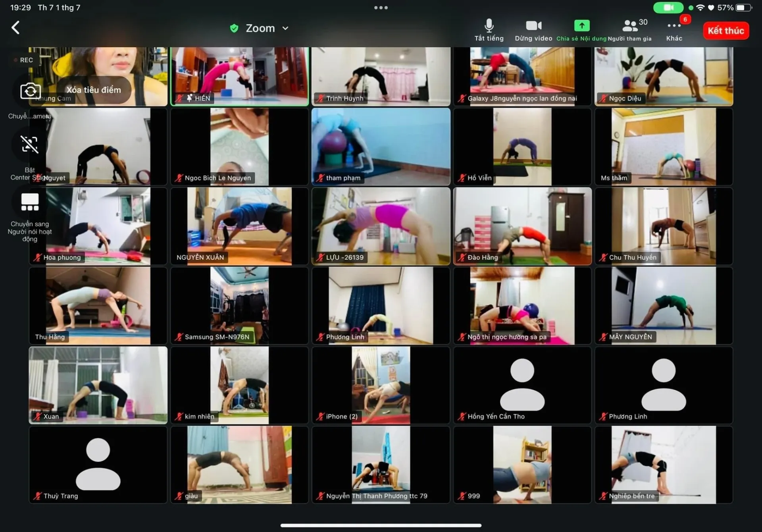Screen dimensions: 762x532
Task: Switch camera with the flip icon
Action: tap(30, 91)
